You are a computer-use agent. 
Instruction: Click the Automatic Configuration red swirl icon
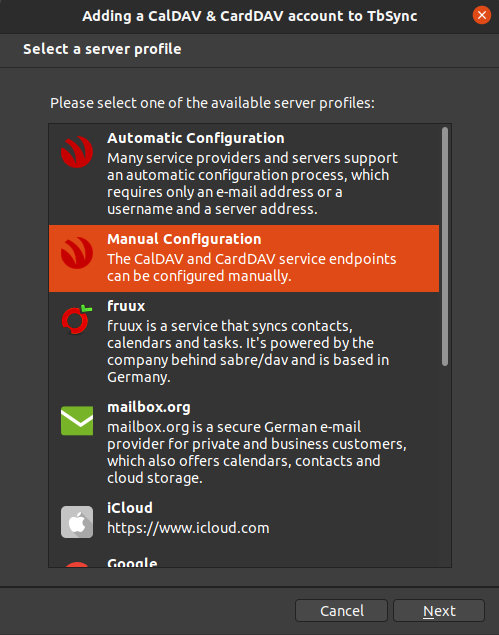(77, 152)
